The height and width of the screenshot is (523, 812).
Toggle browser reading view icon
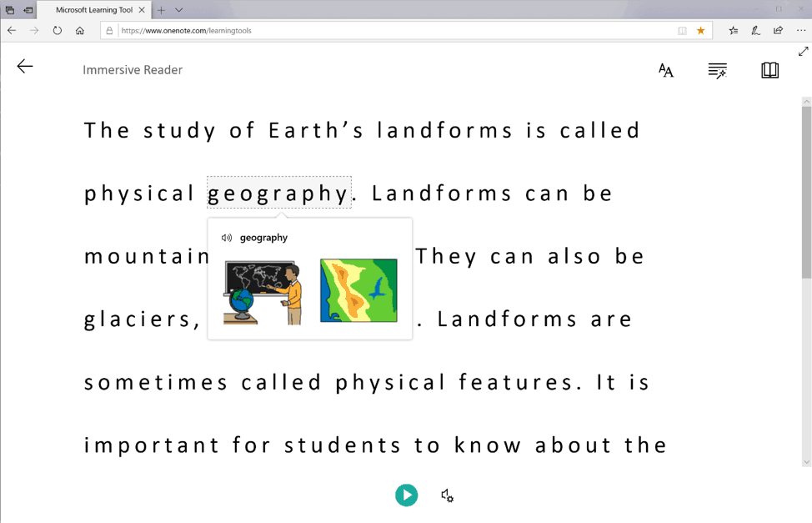click(682, 31)
